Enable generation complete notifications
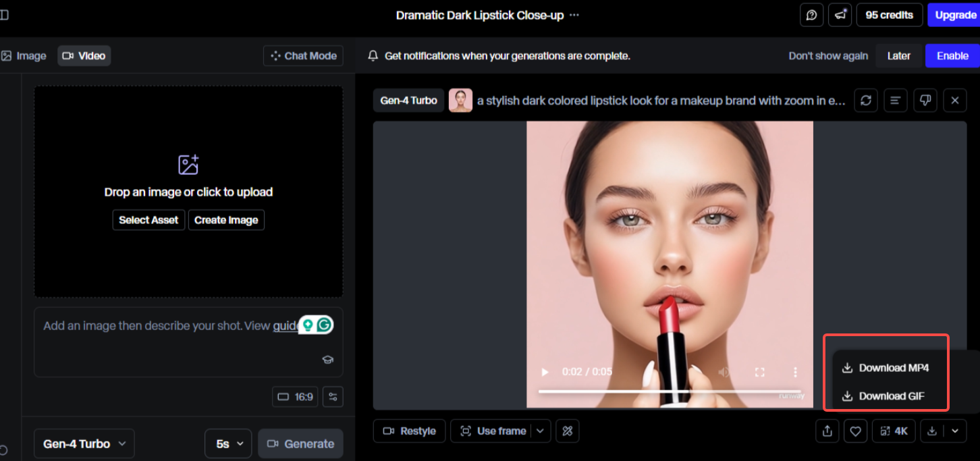 coord(952,55)
